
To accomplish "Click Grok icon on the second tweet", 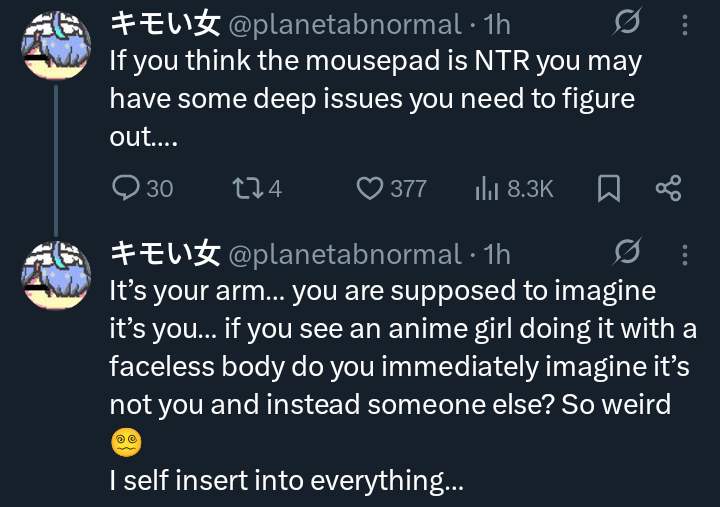I will click(628, 254).
